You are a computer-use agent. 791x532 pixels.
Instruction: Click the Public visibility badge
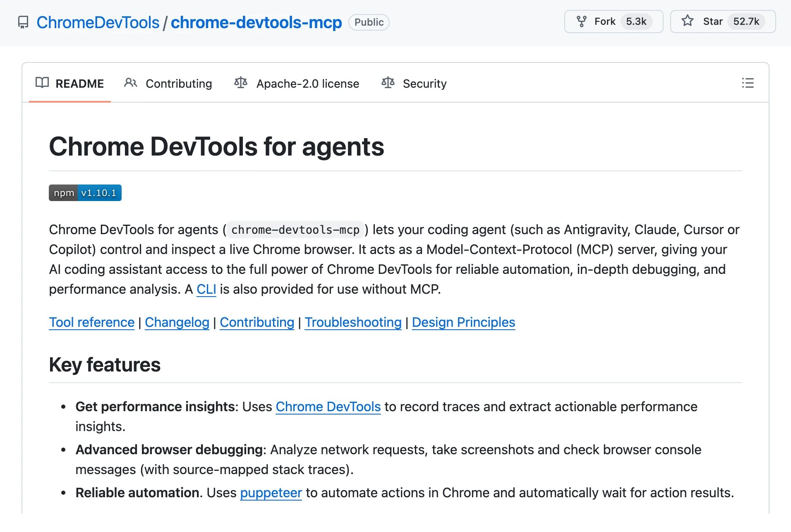(x=369, y=22)
